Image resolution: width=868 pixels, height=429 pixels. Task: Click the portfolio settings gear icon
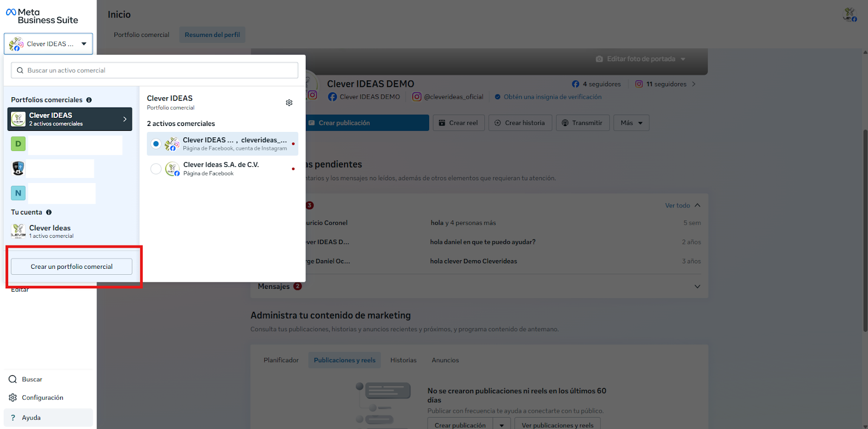click(289, 103)
